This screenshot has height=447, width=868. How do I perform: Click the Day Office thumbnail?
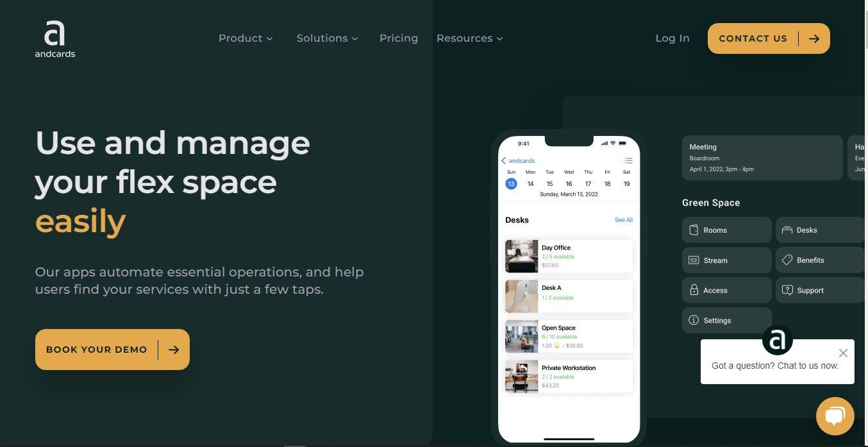click(x=522, y=256)
